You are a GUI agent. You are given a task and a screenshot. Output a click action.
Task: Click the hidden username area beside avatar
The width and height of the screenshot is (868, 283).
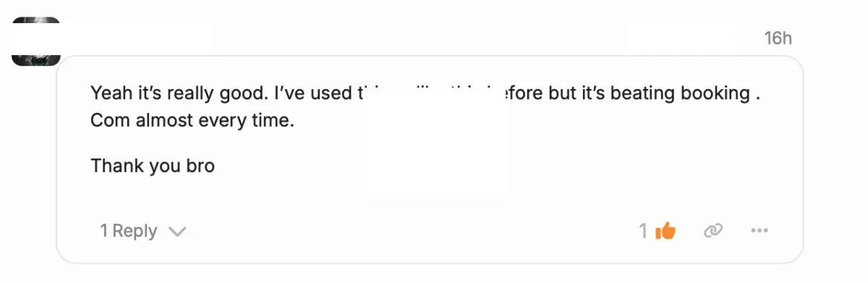(137, 38)
